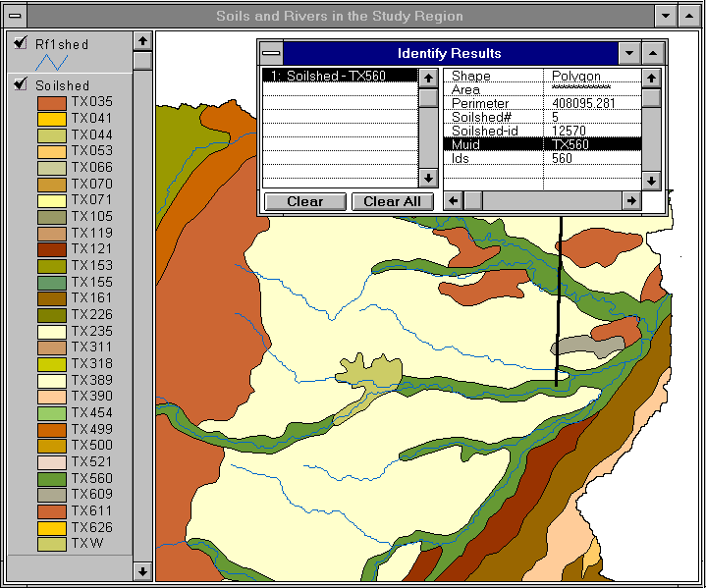Toggle the Rf1shed theme checkbox
The image size is (706, 588).
click(21, 43)
